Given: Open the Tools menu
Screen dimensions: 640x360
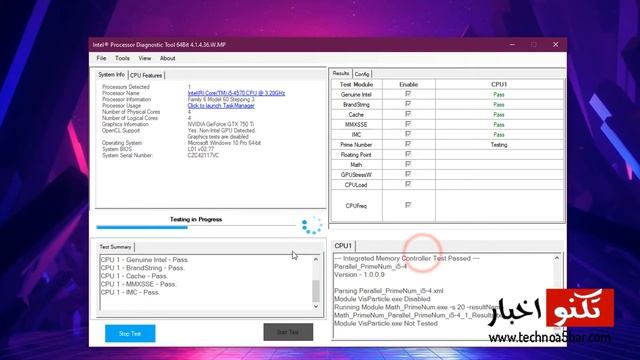Looking at the screenshot, I should [122, 58].
